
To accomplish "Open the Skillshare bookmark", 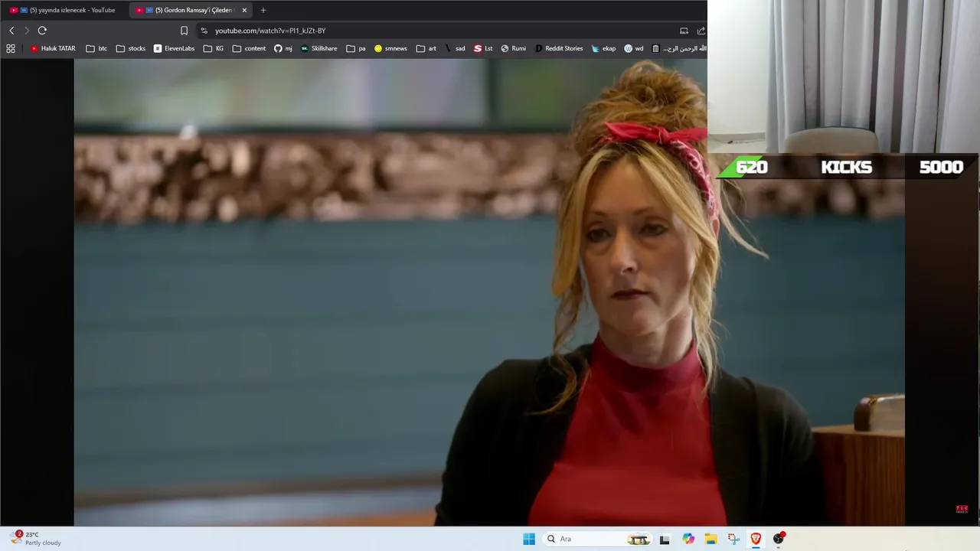I will 318,48.
